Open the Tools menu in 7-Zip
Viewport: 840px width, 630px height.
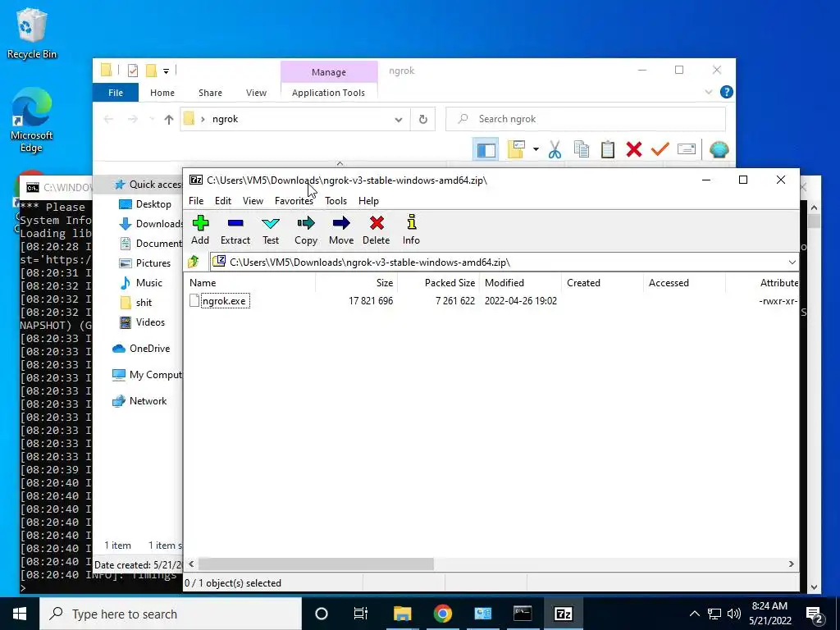pyautogui.click(x=336, y=201)
